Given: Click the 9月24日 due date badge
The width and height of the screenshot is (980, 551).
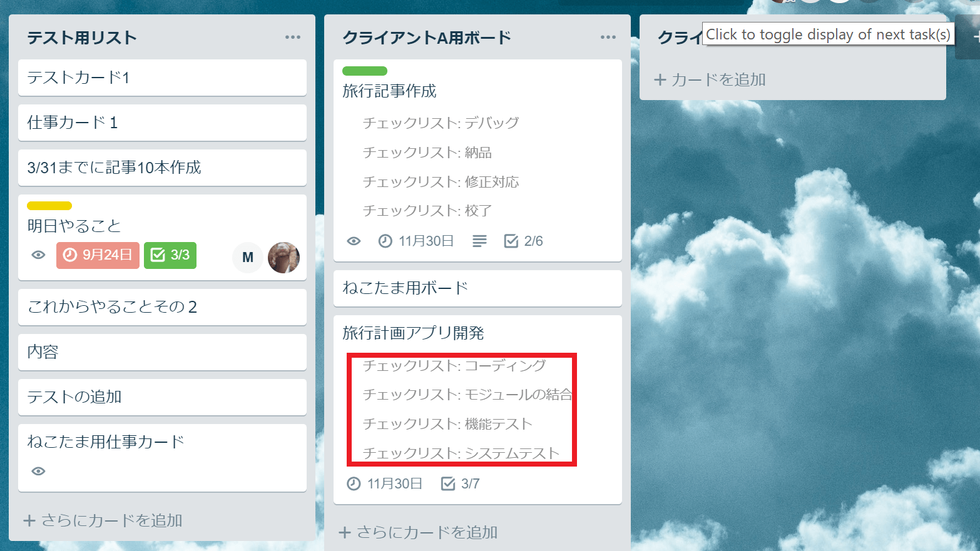Looking at the screenshot, I should [x=98, y=255].
